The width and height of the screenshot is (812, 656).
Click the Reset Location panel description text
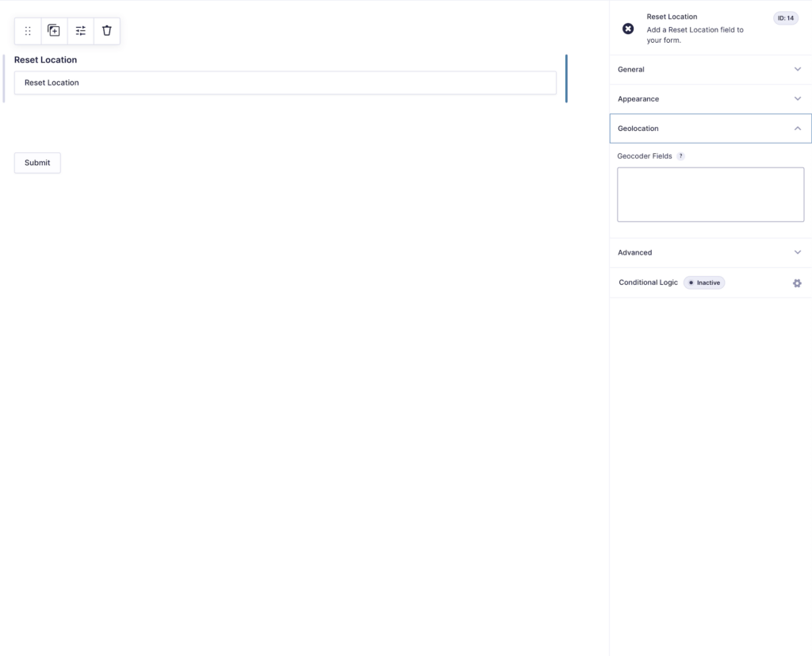pyautogui.click(x=695, y=34)
